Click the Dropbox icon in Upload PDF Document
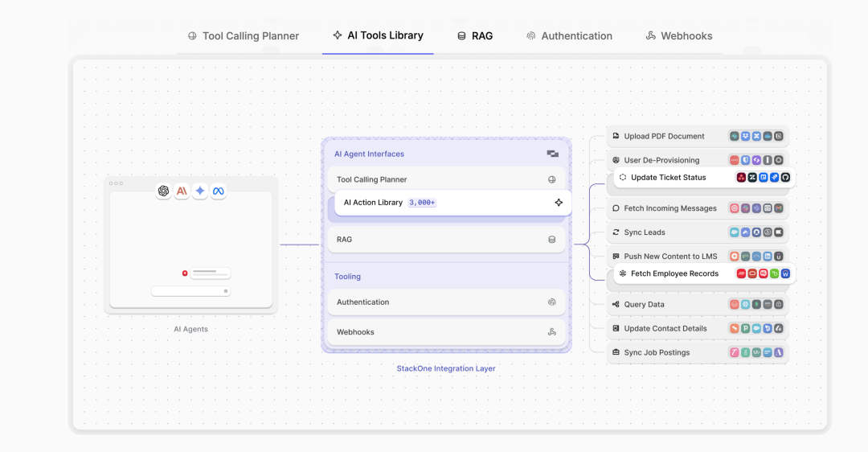The width and height of the screenshot is (868, 452). pos(746,136)
